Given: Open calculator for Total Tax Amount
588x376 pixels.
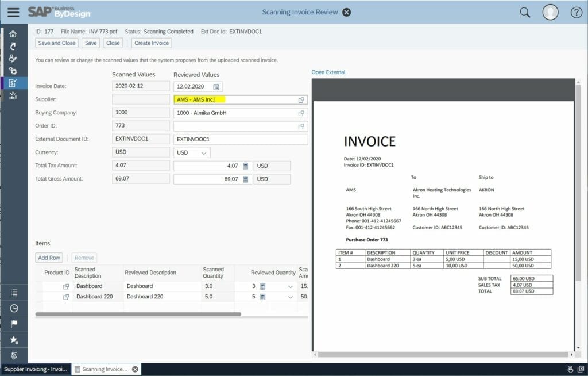Looking at the screenshot, I should point(246,166).
